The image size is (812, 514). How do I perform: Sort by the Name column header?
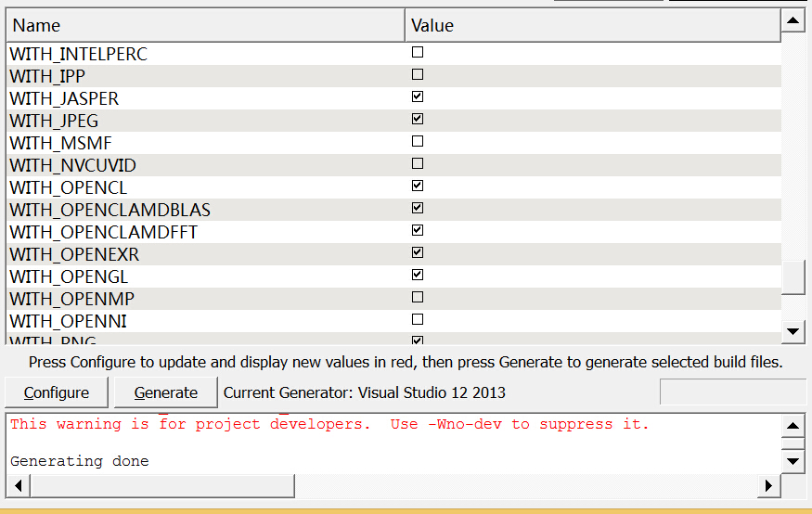tap(205, 25)
